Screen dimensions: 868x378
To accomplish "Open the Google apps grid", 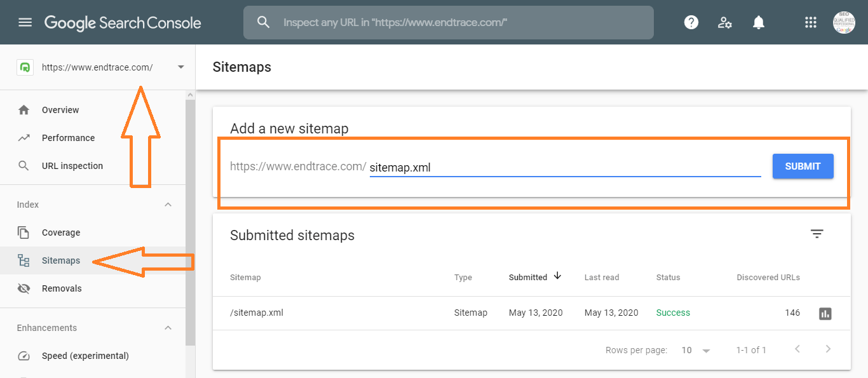I will 810,23.
